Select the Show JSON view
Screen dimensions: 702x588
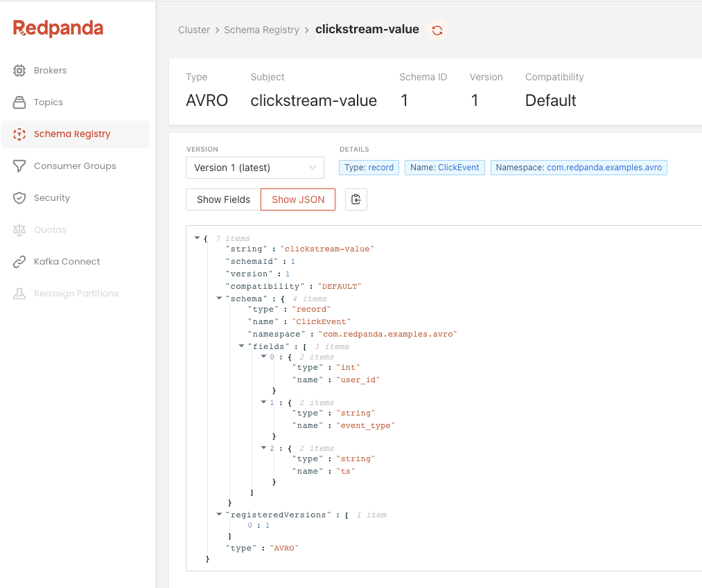click(297, 199)
